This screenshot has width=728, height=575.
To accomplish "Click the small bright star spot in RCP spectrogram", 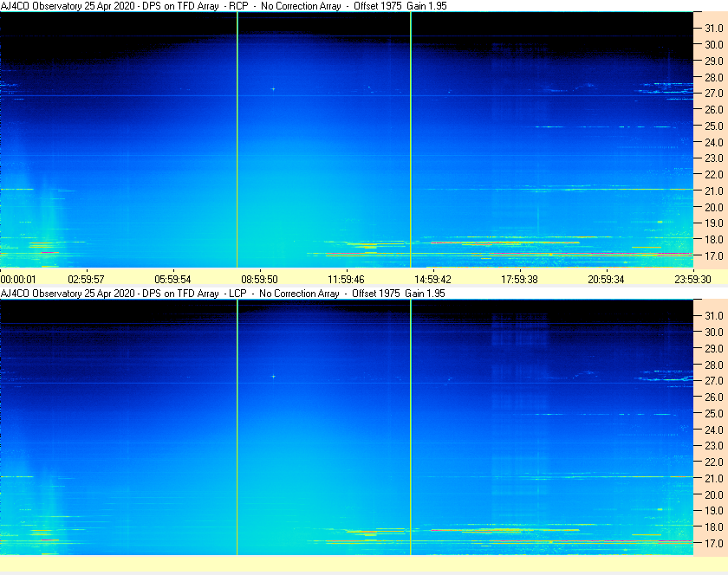I will pyautogui.click(x=273, y=88).
